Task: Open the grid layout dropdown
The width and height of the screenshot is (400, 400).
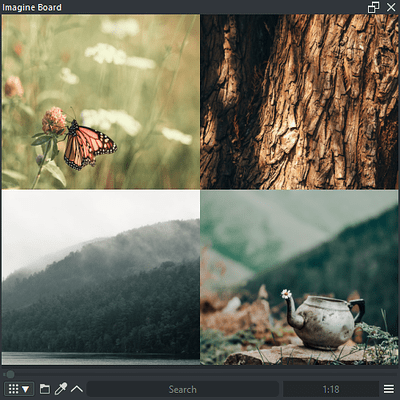Action: [x=19, y=389]
